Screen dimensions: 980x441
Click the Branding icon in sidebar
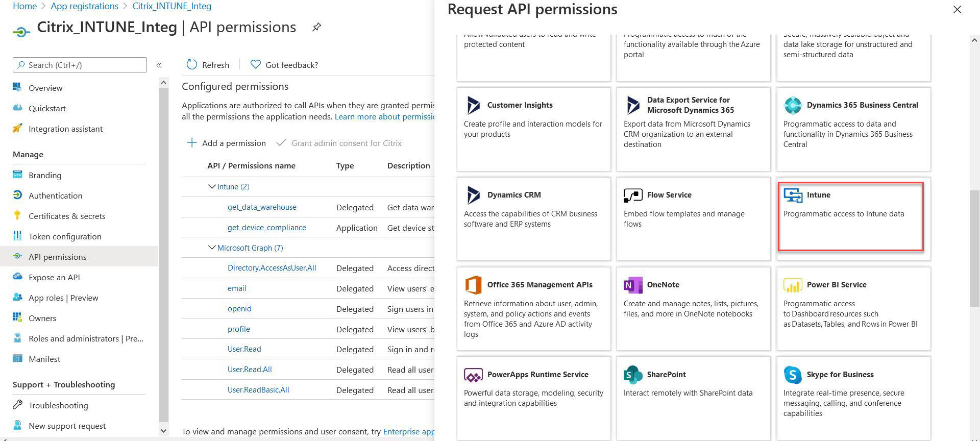17,175
